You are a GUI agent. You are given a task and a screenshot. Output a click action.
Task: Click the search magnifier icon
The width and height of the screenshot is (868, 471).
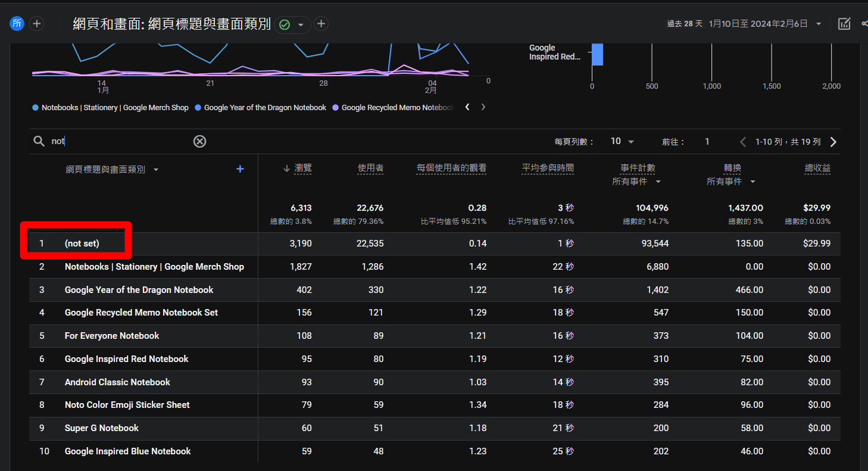click(x=39, y=141)
